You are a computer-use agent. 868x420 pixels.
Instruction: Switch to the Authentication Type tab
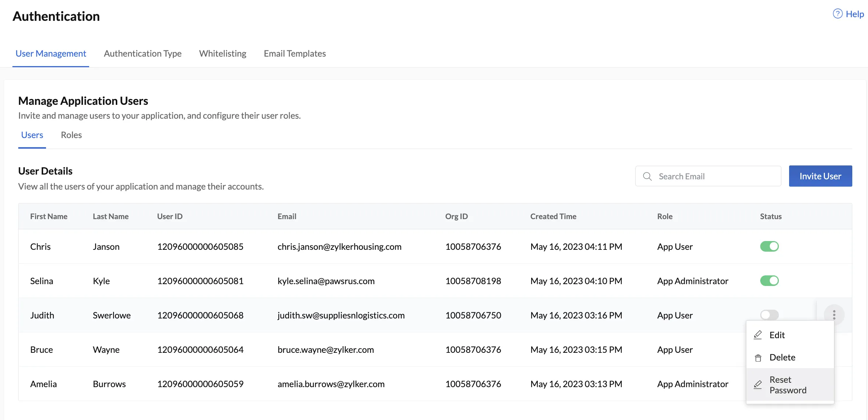tap(142, 54)
